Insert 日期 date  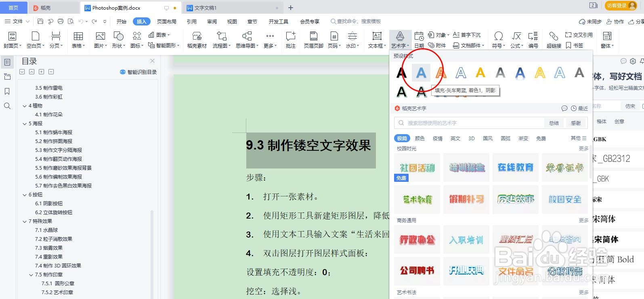click(x=419, y=40)
